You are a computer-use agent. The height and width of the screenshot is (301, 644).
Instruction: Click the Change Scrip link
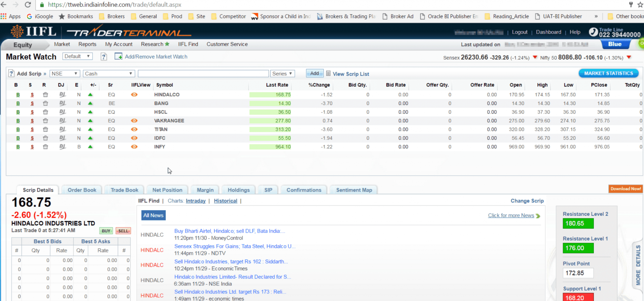point(527,201)
